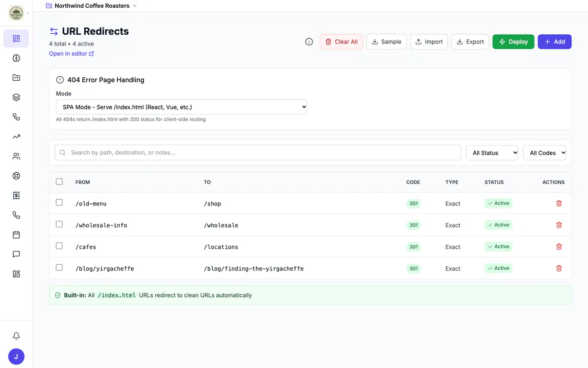Click the Active status badge for /cafes
The width and height of the screenshot is (588, 368).
pos(499,247)
